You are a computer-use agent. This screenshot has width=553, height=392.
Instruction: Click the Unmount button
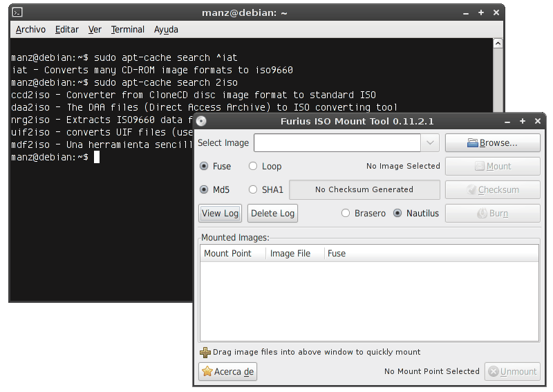[512, 371]
